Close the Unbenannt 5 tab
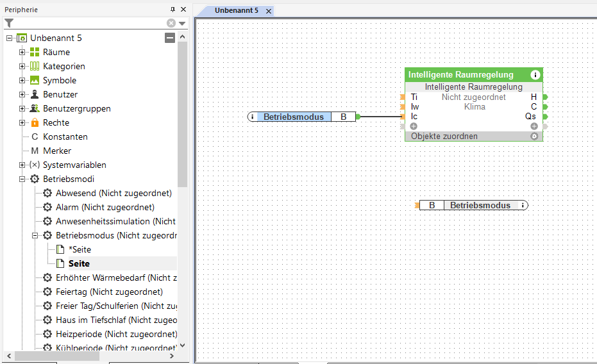This screenshot has width=597, height=364. [269, 11]
